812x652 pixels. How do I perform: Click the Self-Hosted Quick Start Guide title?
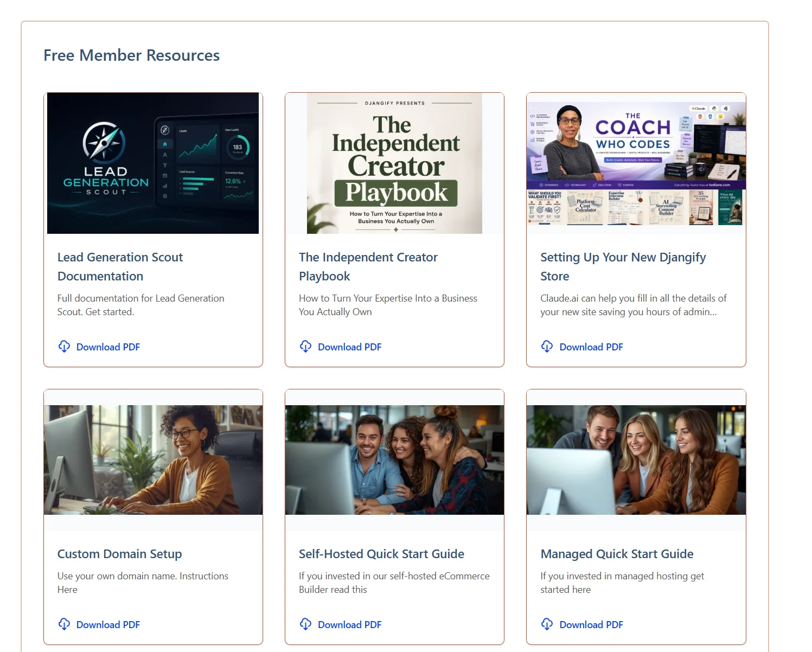click(x=381, y=554)
